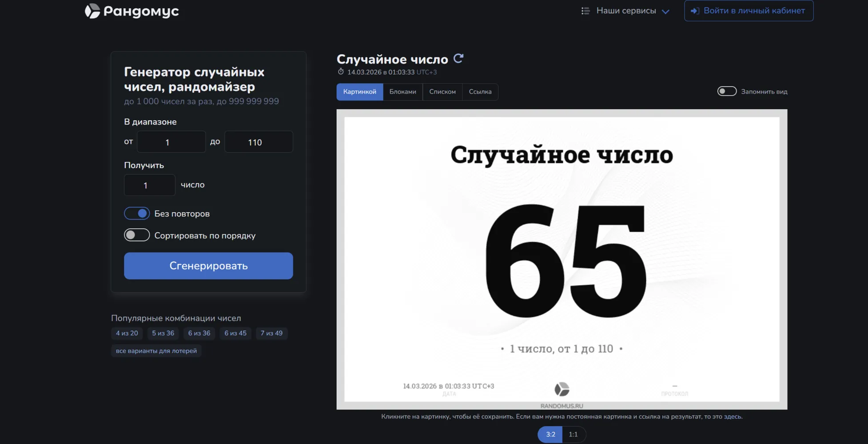Focus the Получить number count field
The image size is (868, 444).
(x=149, y=185)
